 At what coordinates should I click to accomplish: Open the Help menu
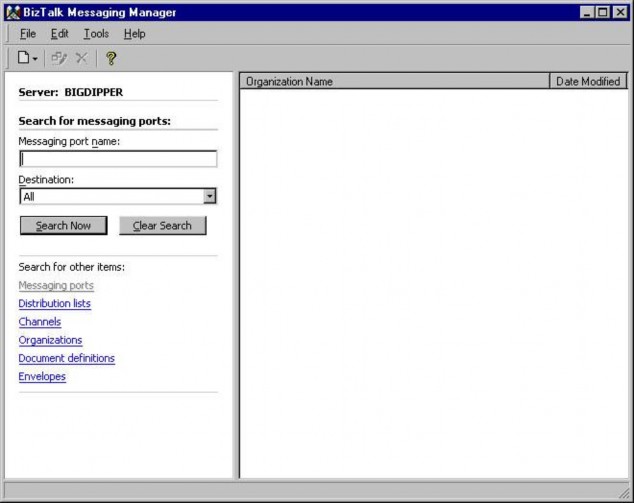point(134,34)
